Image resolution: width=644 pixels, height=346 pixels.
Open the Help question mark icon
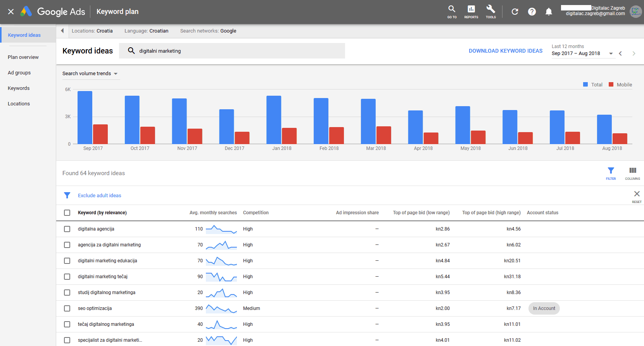pyautogui.click(x=532, y=12)
